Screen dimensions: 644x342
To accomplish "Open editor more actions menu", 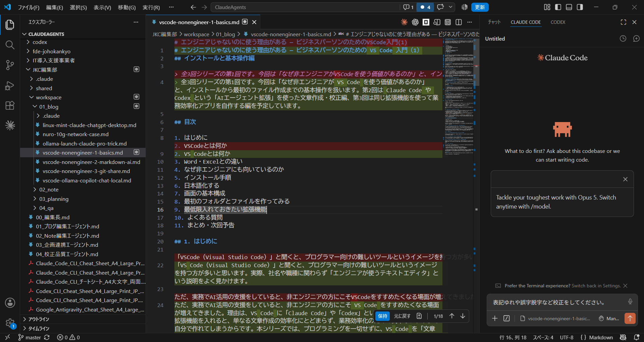I will pyautogui.click(x=470, y=22).
